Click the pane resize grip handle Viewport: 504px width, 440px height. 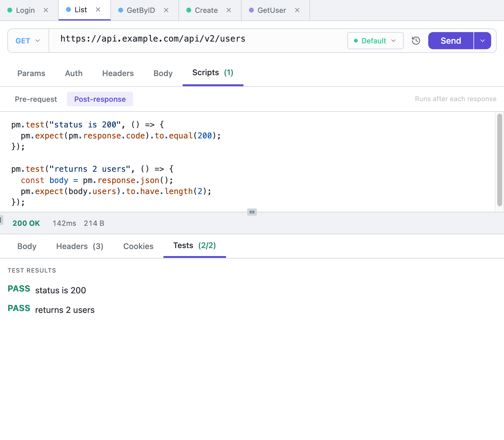(x=252, y=212)
